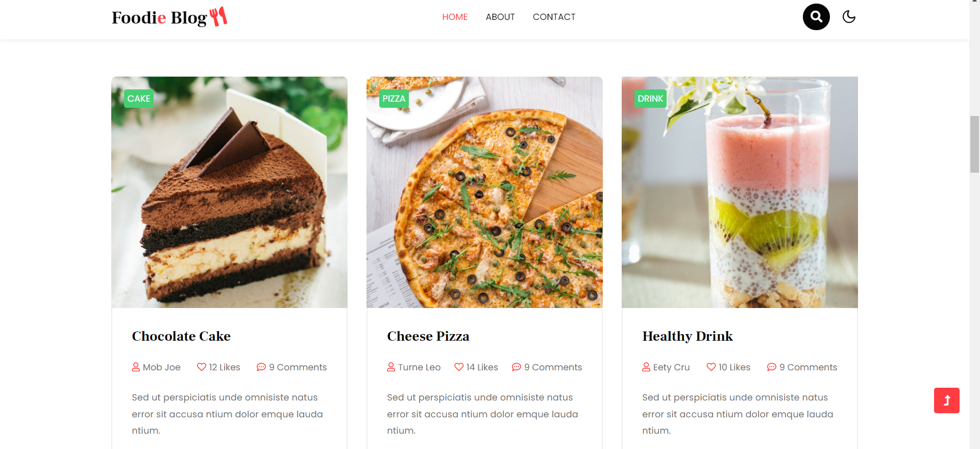Click the heart icon on Cheese Pizza

click(459, 367)
